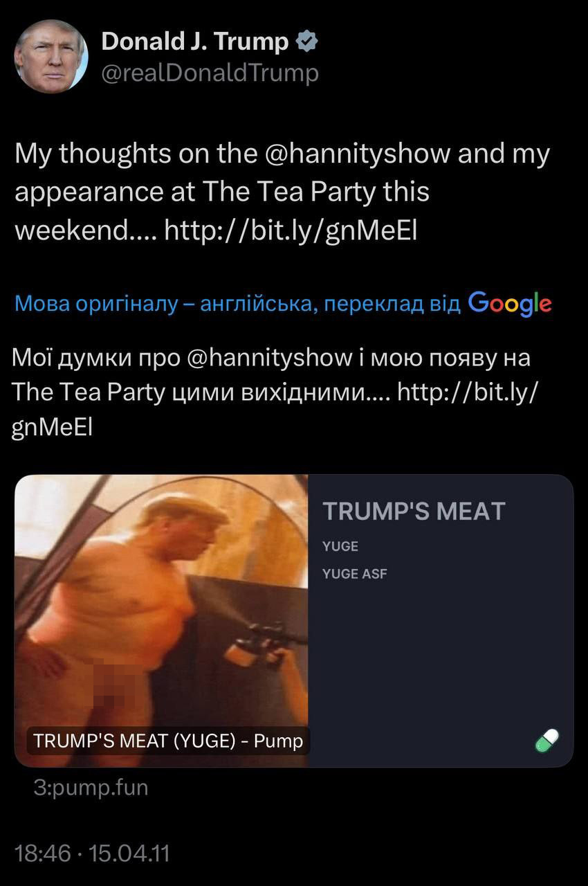
Task: Follow http://bit.ly/ link in translated tweet
Action: [x=469, y=393]
